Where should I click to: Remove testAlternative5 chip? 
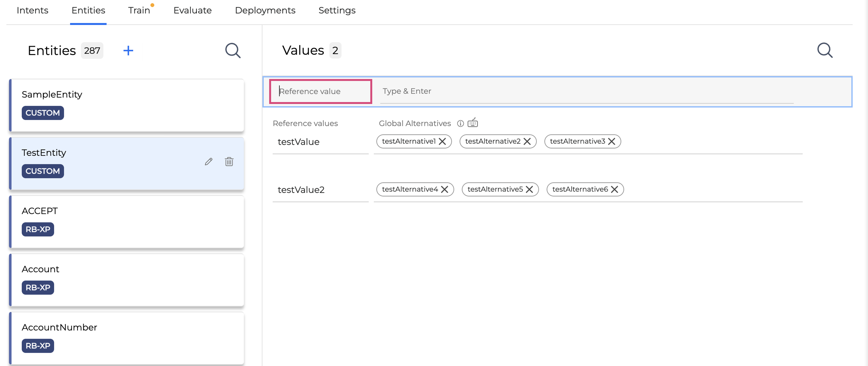click(x=529, y=190)
